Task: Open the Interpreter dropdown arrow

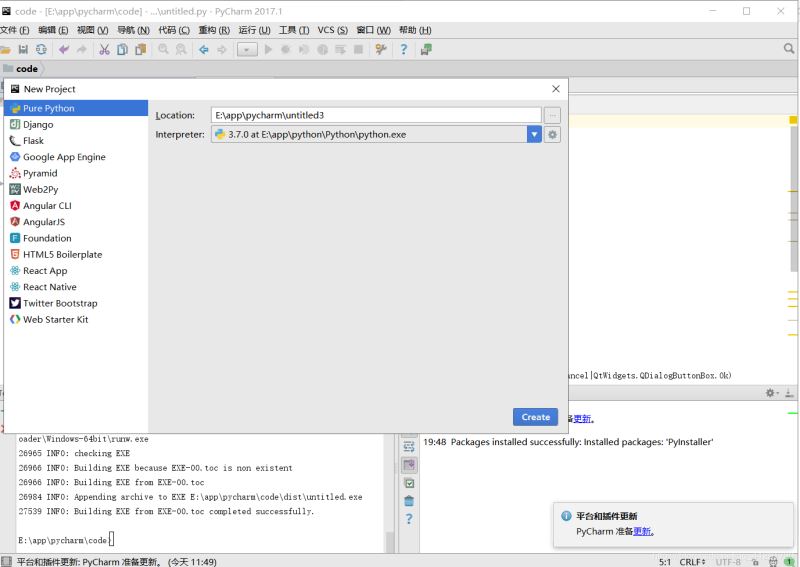Action: [x=534, y=135]
